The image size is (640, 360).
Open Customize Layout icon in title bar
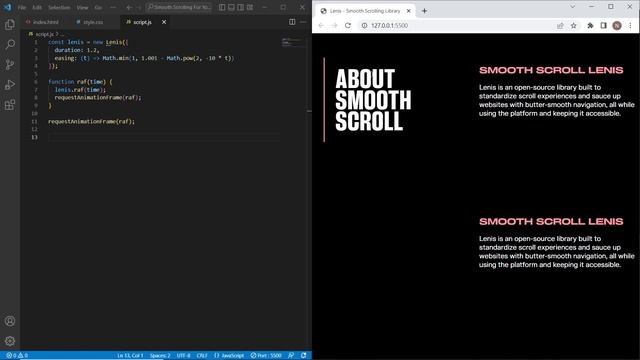[250, 7]
